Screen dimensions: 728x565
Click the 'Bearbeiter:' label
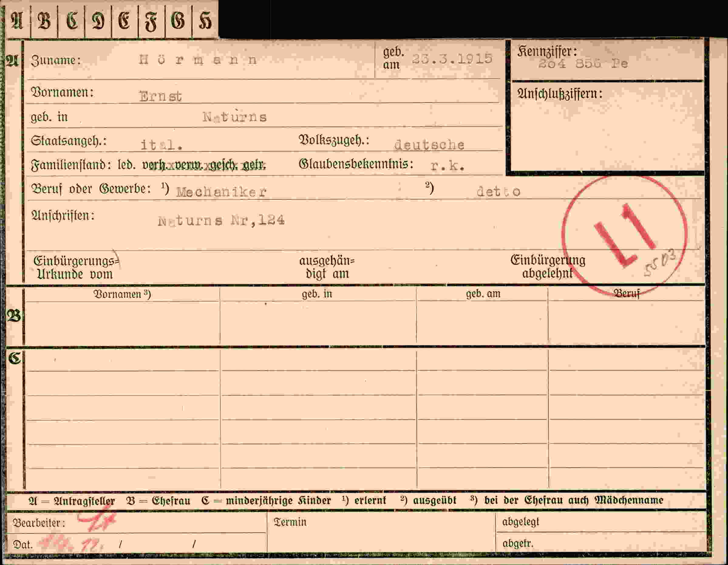[39, 523]
